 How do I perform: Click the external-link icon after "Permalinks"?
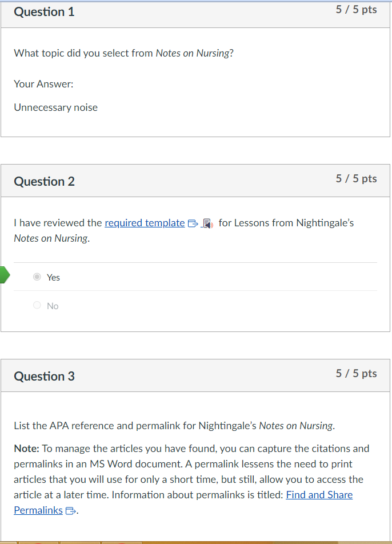pyautogui.click(x=70, y=511)
